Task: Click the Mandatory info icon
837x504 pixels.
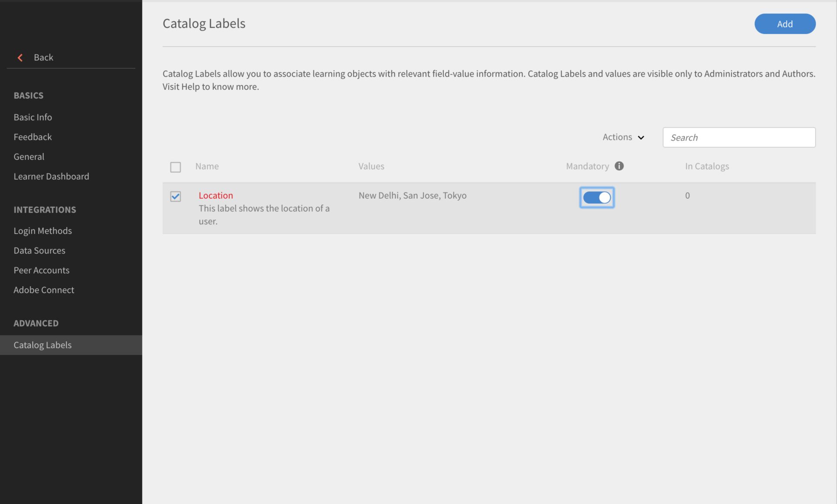Action: point(619,166)
